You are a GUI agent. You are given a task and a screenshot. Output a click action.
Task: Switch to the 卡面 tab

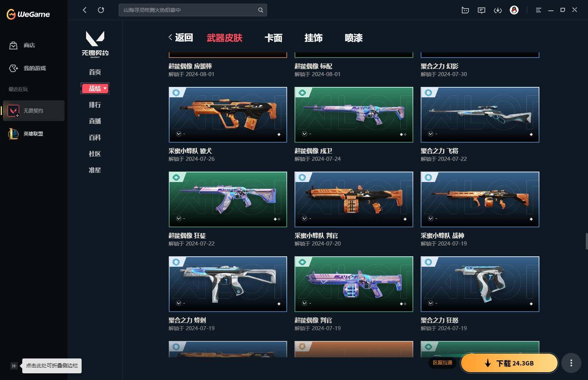coord(273,38)
